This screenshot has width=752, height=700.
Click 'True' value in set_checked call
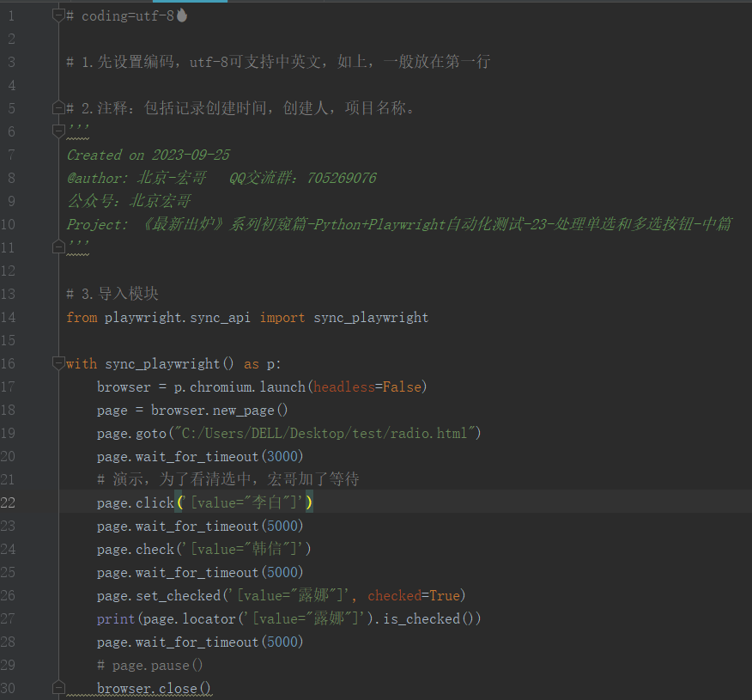445,595
